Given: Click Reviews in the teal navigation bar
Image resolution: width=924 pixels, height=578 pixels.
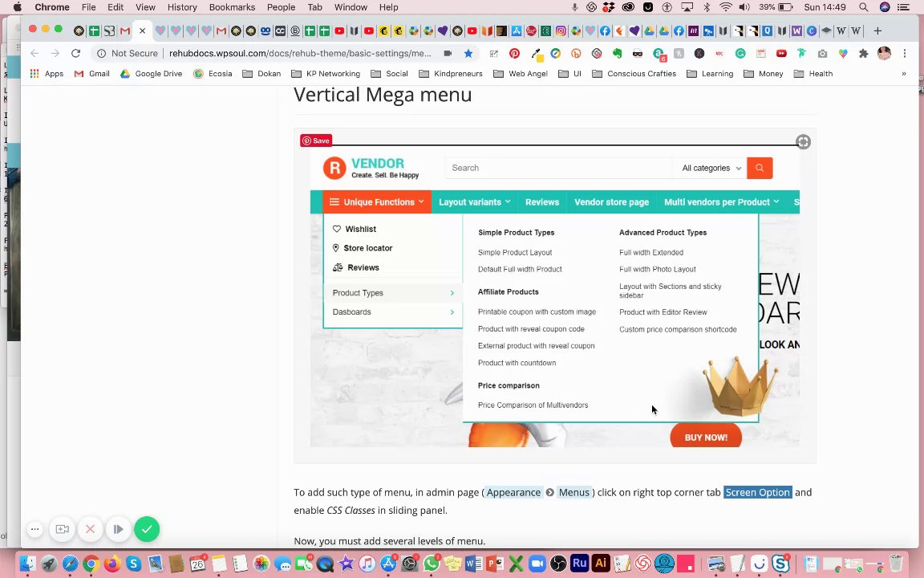Looking at the screenshot, I should point(542,201).
